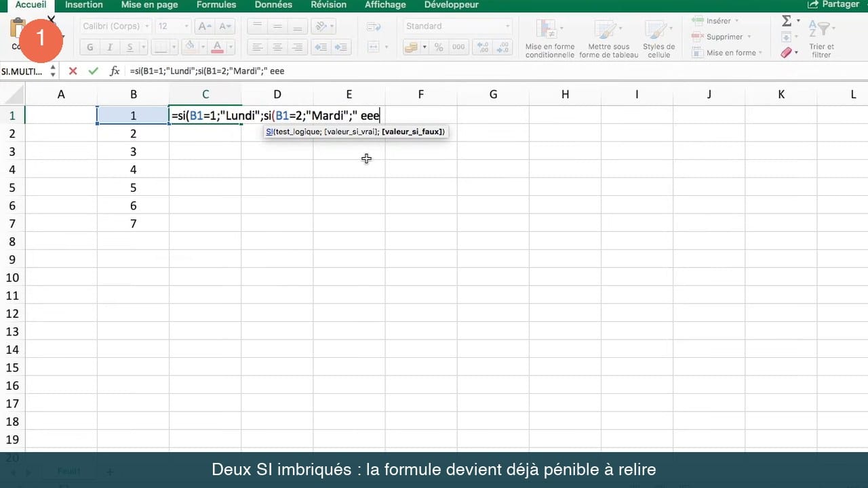This screenshot has width=868, height=488.
Task: Apply the percent number style
Action: point(439,47)
